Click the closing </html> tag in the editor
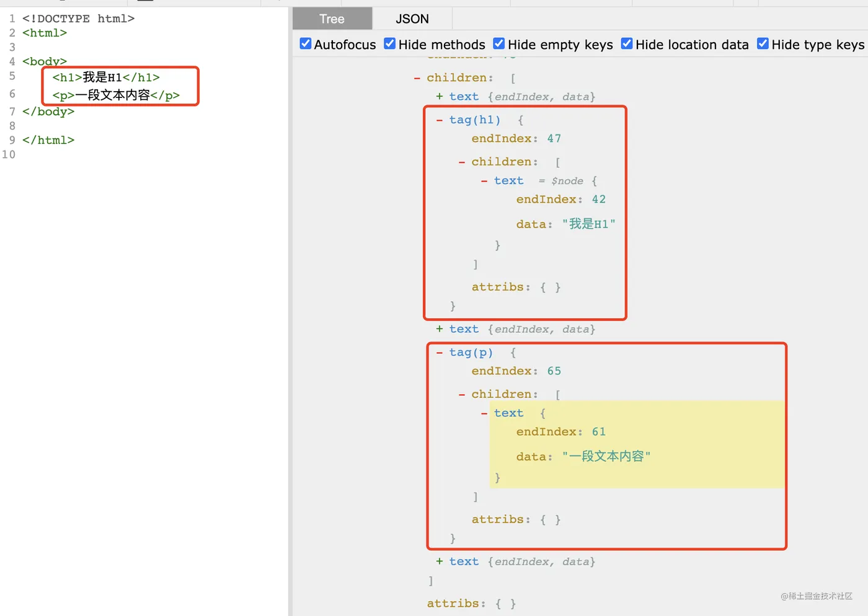 (48, 140)
